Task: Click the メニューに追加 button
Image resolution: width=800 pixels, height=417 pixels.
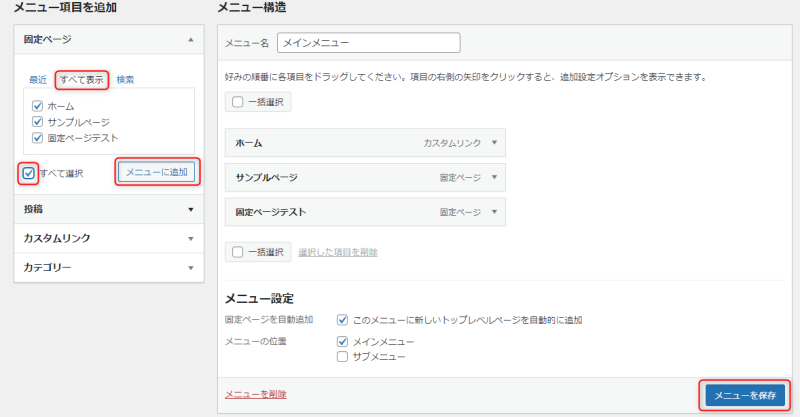Action: 157,172
